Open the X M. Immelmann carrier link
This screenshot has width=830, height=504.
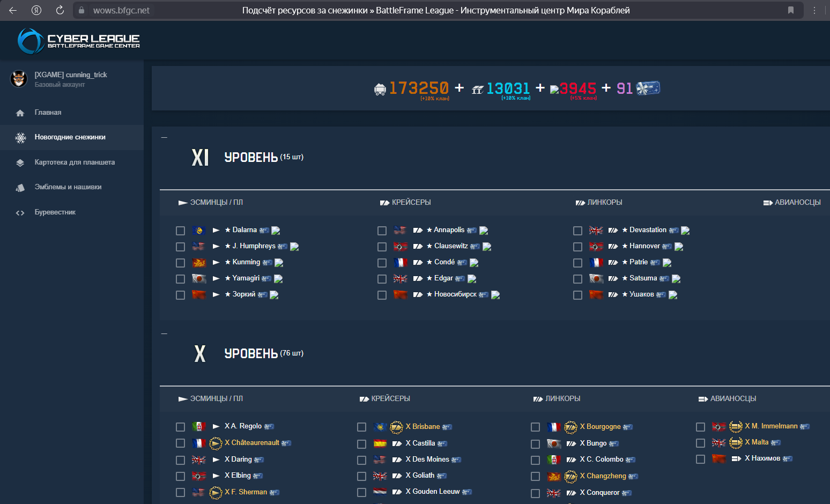point(771,426)
